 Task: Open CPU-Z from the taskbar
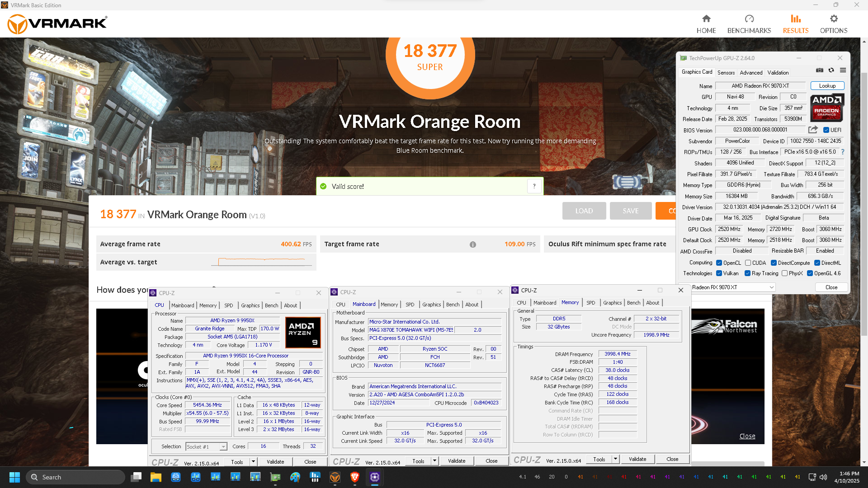[x=375, y=477]
